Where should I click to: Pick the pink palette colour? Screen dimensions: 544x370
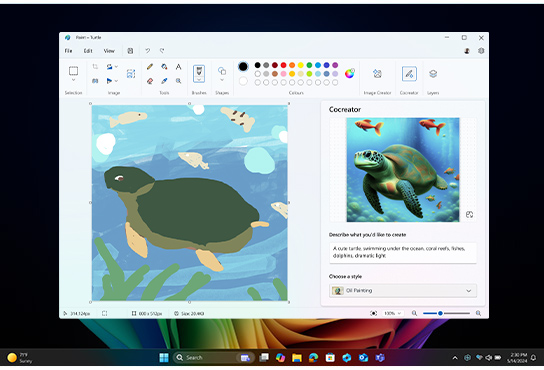pyautogui.click(x=283, y=74)
